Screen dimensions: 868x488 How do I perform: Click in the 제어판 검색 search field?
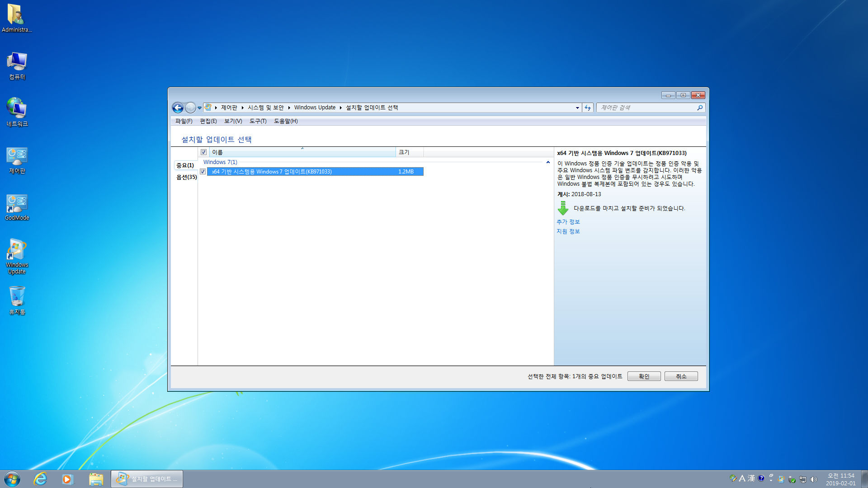click(646, 108)
